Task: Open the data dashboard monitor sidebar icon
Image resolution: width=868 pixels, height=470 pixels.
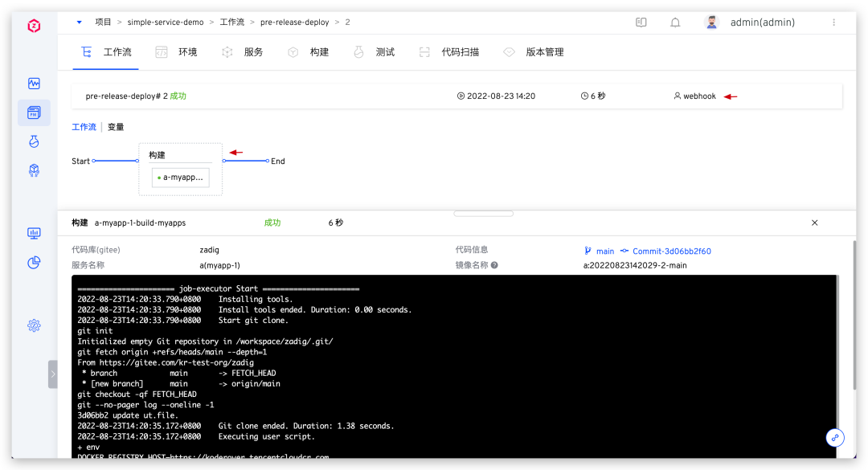Action: (x=34, y=233)
